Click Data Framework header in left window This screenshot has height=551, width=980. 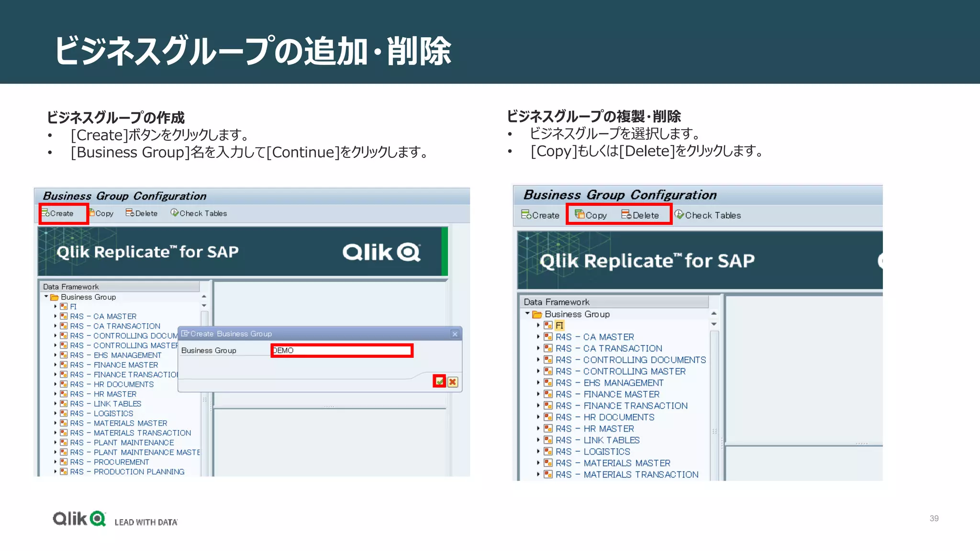point(119,287)
